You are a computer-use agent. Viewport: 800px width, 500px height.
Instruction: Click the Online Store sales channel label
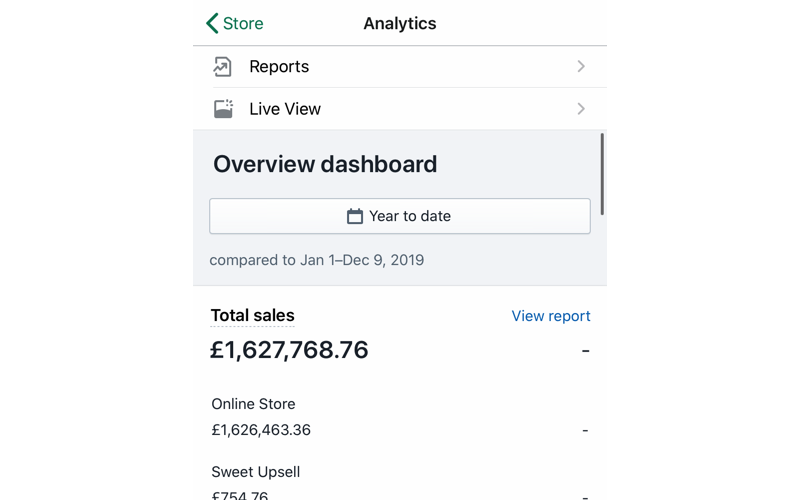tap(253, 404)
